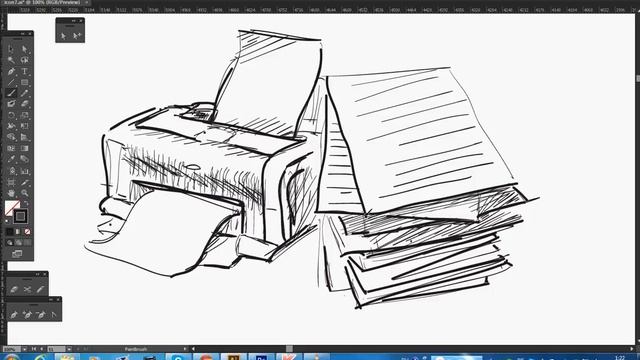The height and width of the screenshot is (360, 640).
Task: Pick Group Selection in top floating panel
Action: (76, 36)
